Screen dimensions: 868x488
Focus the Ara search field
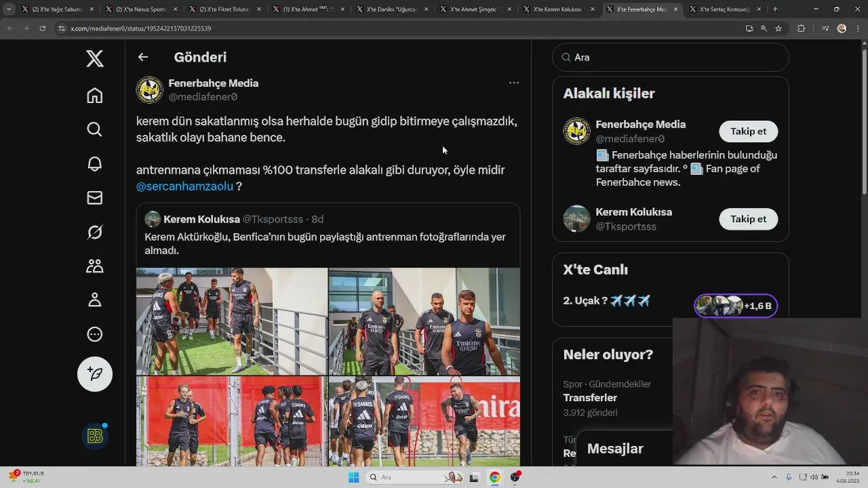click(671, 58)
